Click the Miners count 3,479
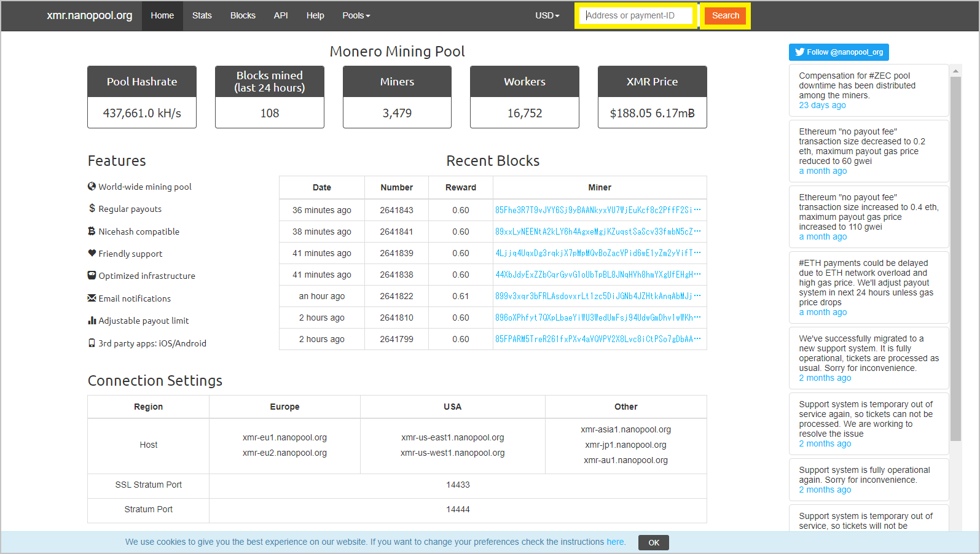 click(x=397, y=113)
